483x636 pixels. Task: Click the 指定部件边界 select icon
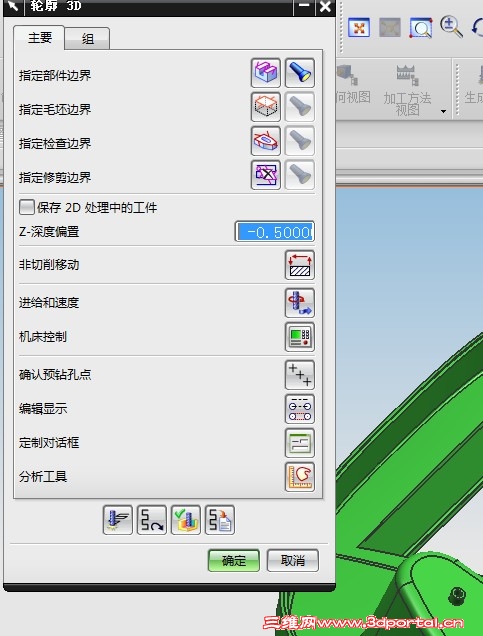[x=266, y=73]
